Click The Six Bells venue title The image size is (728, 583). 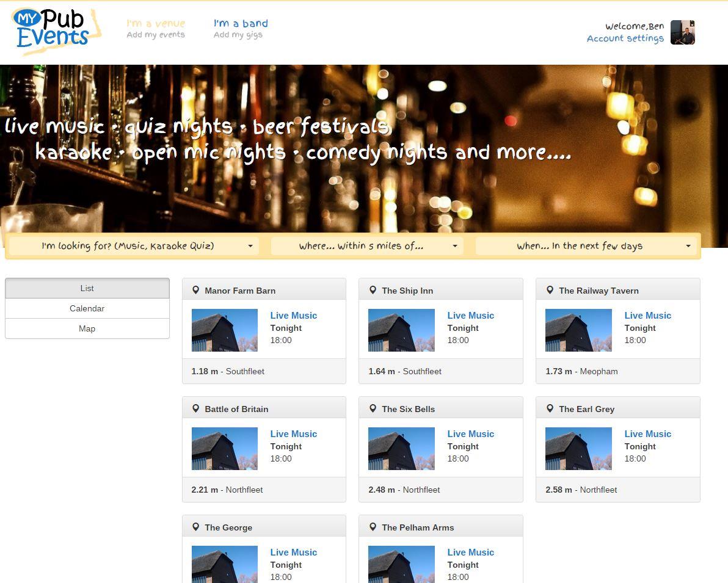click(408, 409)
